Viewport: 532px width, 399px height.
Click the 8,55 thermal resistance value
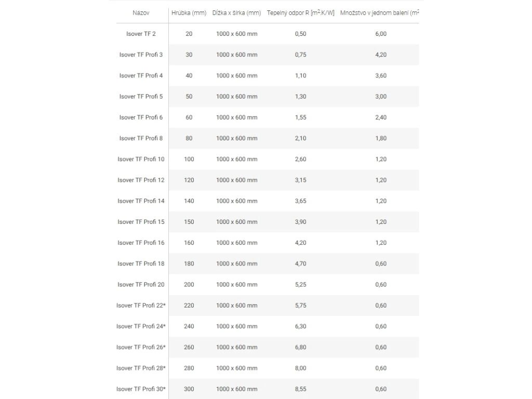click(300, 389)
